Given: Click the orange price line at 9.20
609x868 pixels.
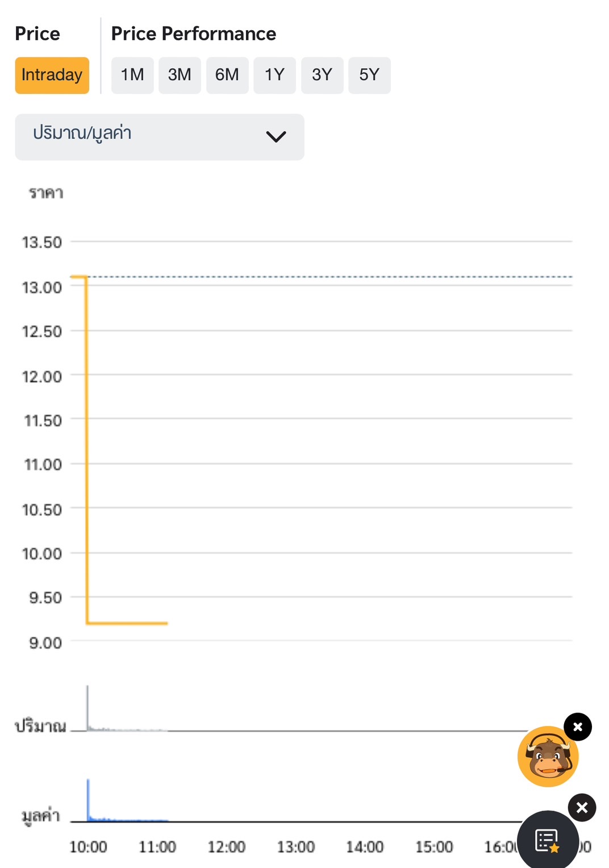Looking at the screenshot, I should [x=127, y=623].
